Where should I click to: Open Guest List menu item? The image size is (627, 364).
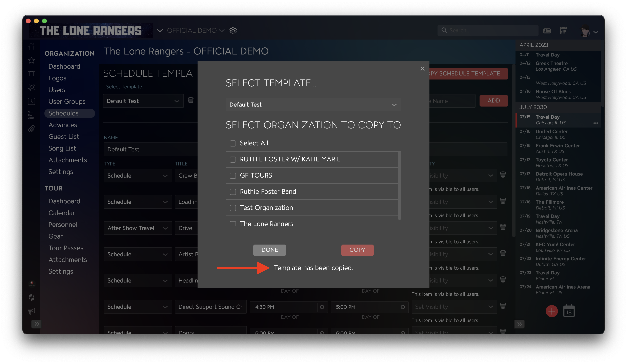pos(64,137)
